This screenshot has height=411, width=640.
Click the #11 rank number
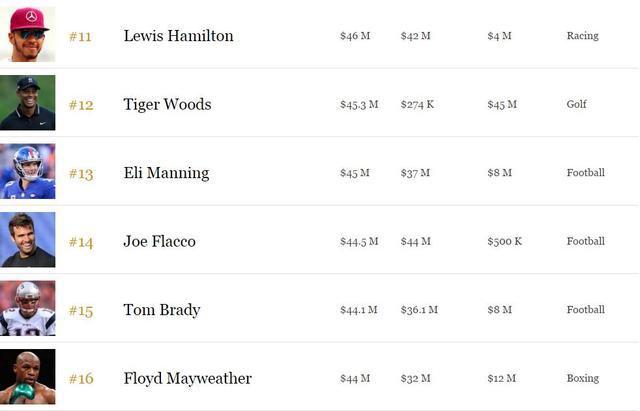[x=80, y=37]
